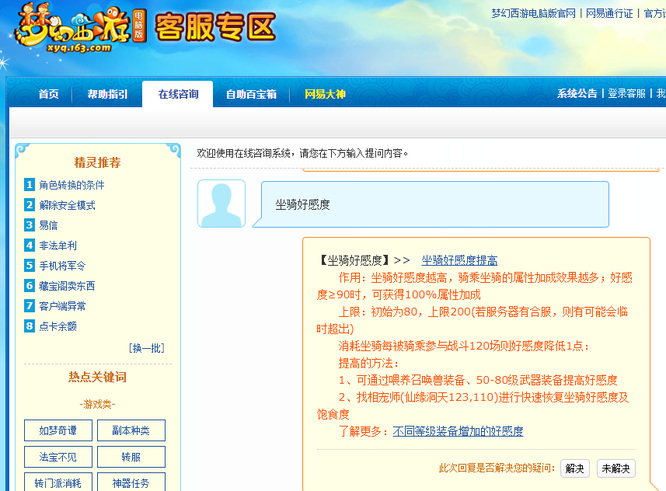Click the user message 坐骑好感度

[302, 205]
